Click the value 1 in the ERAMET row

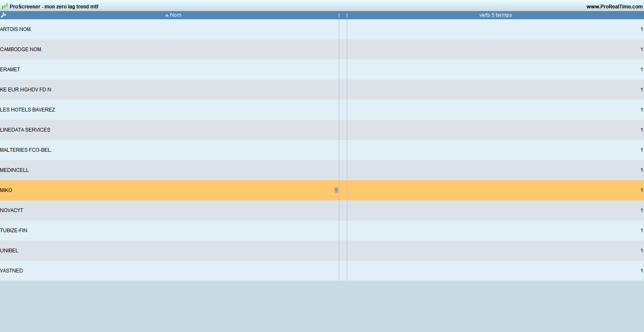(641, 70)
